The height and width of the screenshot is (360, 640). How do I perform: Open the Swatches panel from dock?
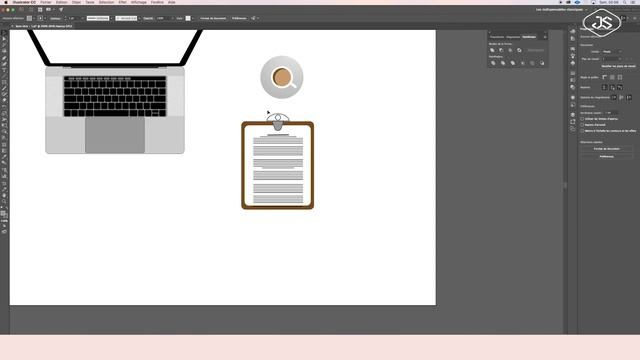tap(573, 49)
